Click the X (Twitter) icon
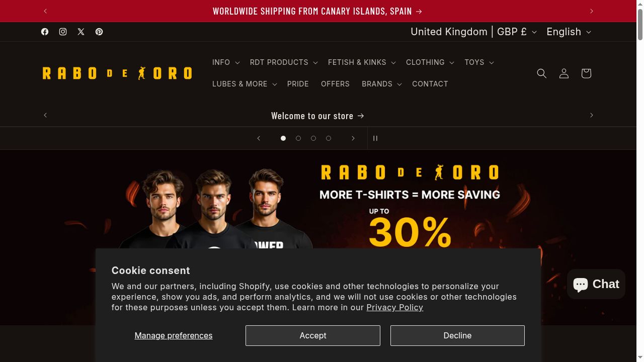Screen dimensions: 644x362 81,32
